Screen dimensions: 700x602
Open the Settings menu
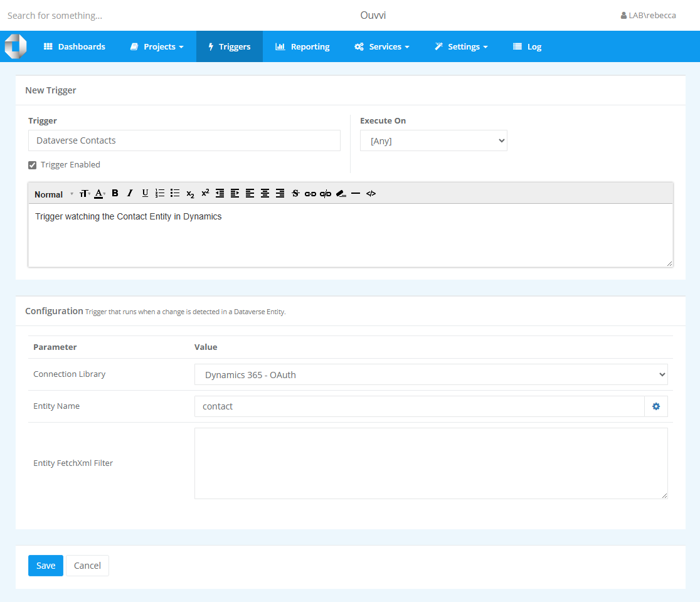461,46
